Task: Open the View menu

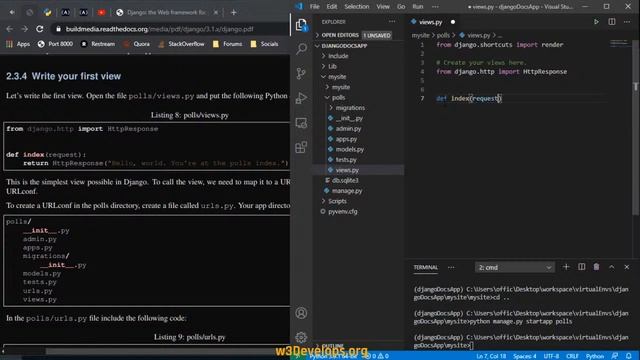Action: 383,7
